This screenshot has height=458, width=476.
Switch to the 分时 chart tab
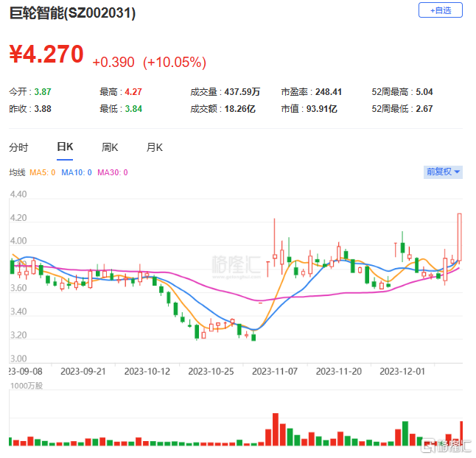pos(18,148)
